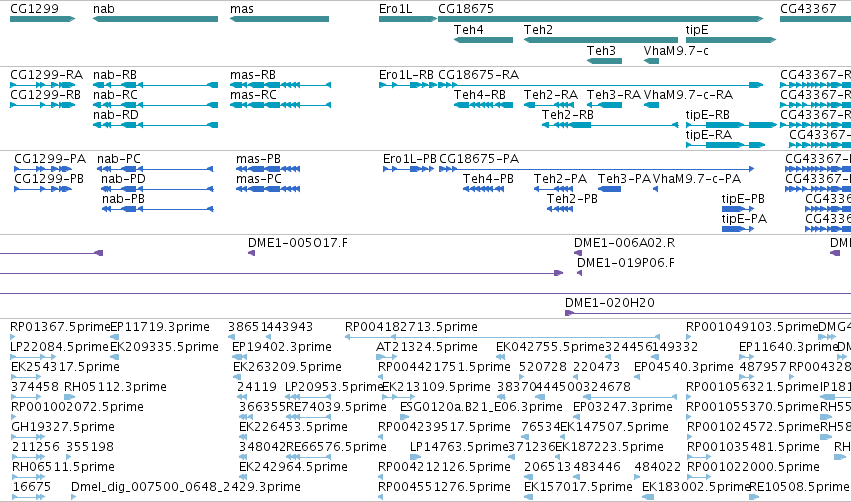Select the Teh4-PB protein feature
The image size is (851, 502).
(x=483, y=189)
